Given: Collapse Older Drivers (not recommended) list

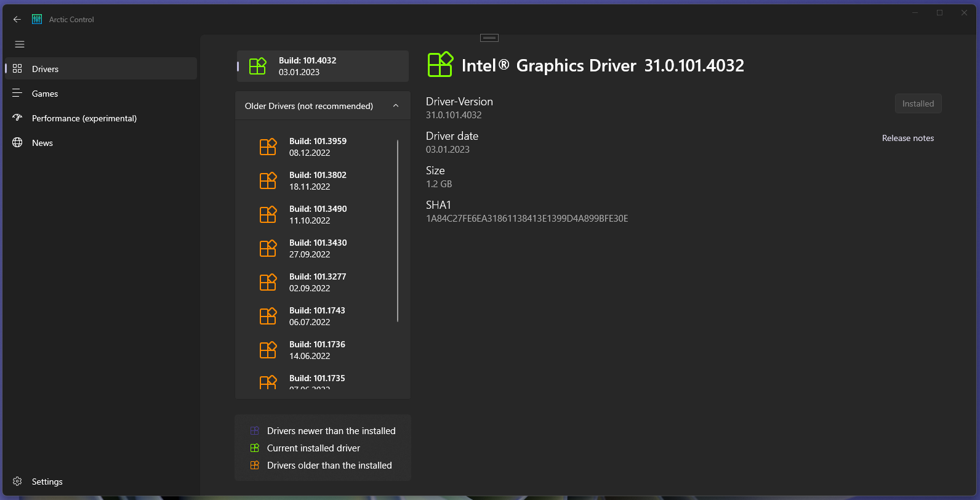Looking at the screenshot, I should (323, 106).
